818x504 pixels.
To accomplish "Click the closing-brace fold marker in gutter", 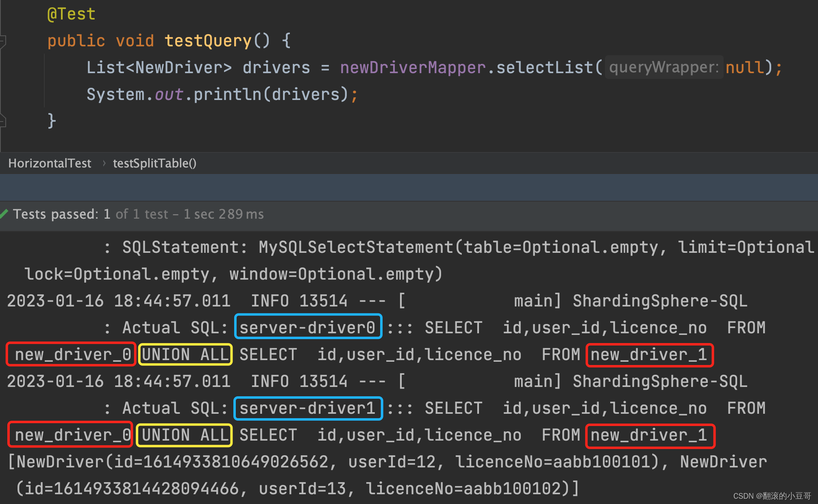I will 2,121.
